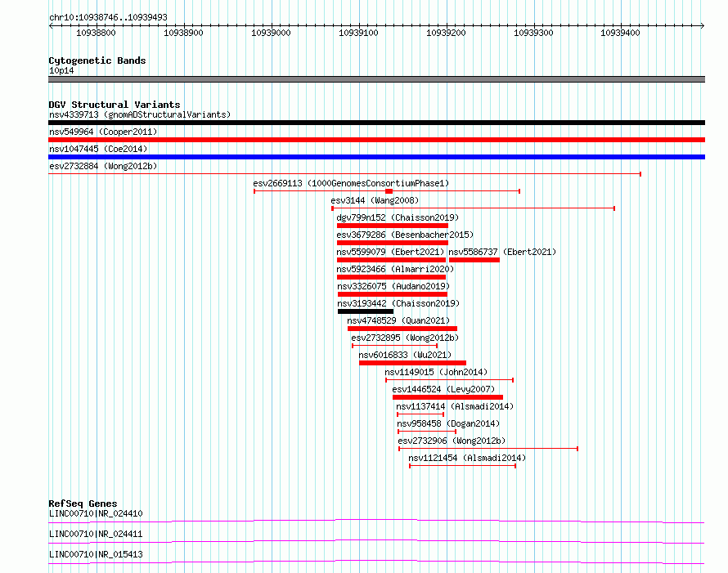Open LINC00710|NR_024410 gene label
The height and width of the screenshot is (573, 728).
96,513
